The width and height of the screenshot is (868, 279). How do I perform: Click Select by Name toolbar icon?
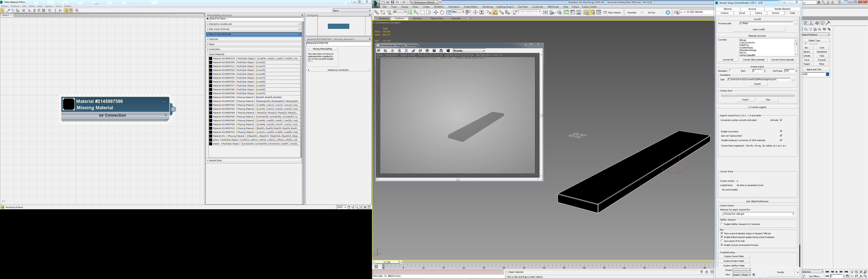coord(416,12)
